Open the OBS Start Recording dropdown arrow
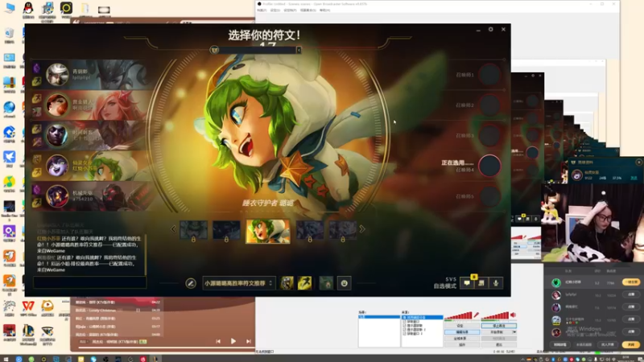The height and width of the screenshot is (362, 644). [514, 332]
